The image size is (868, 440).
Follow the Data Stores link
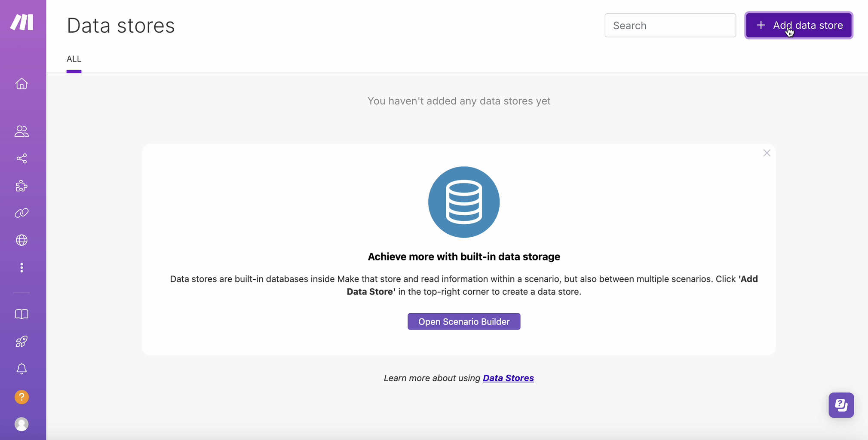[508, 378]
